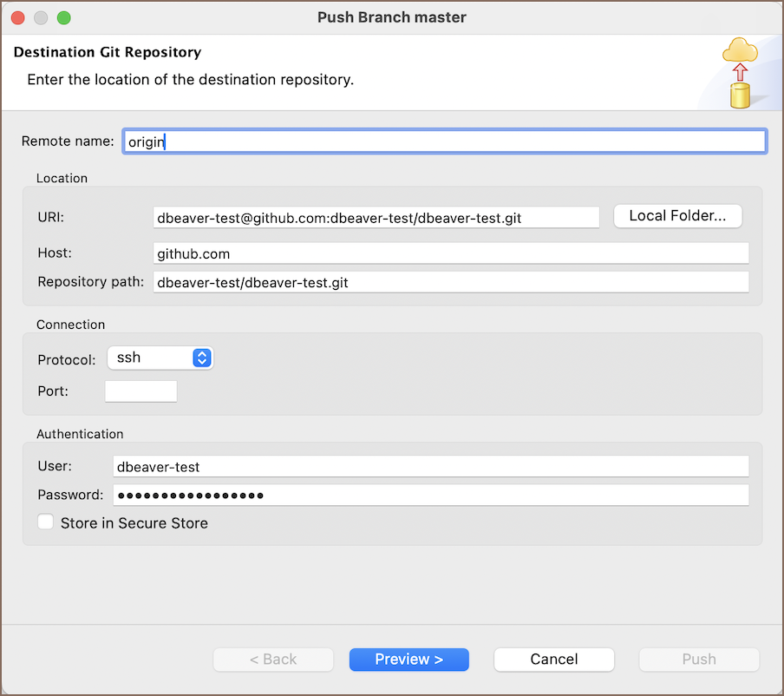Click the yellow minimize window button
This screenshot has height=696, width=784.
point(41,17)
